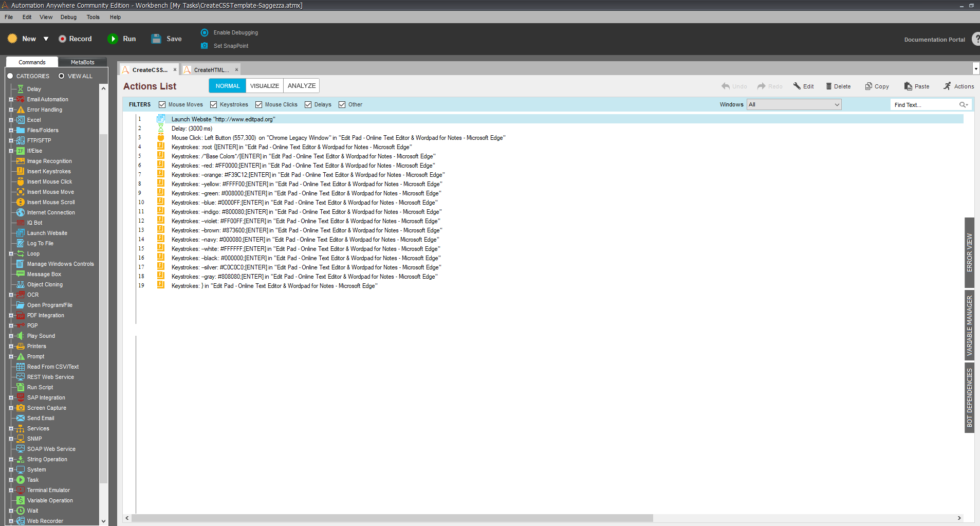Click the Edit pencil icon
Image resolution: width=980 pixels, height=526 pixels.
click(797, 86)
